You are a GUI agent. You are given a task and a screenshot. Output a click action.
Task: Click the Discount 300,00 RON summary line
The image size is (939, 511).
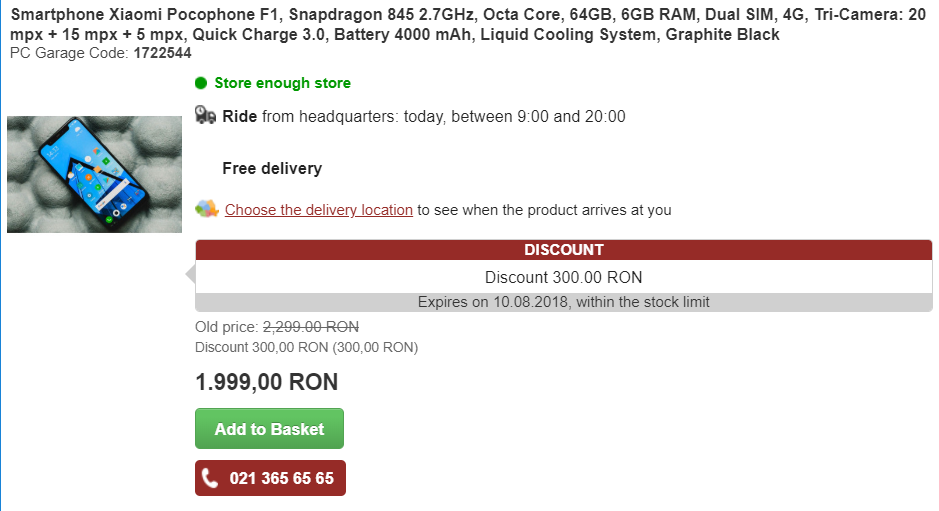coord(306,347)
